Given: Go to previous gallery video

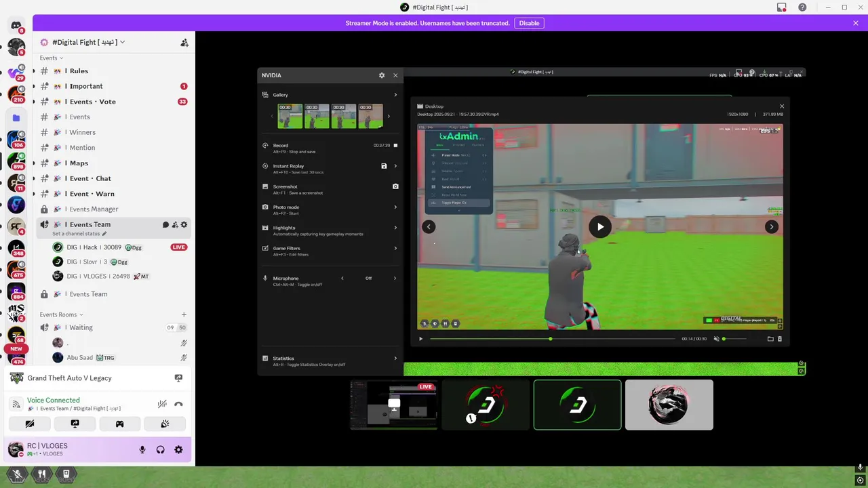Looking at the screenshot, I should (x=429, y=226).
